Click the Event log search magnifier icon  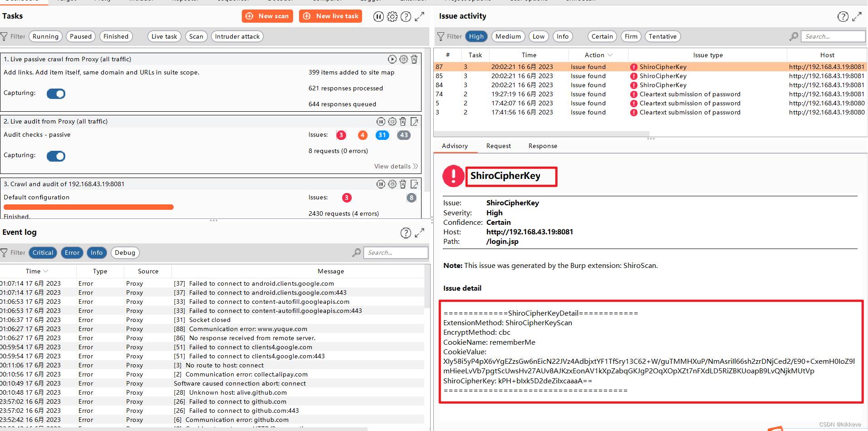pos(357,253)
